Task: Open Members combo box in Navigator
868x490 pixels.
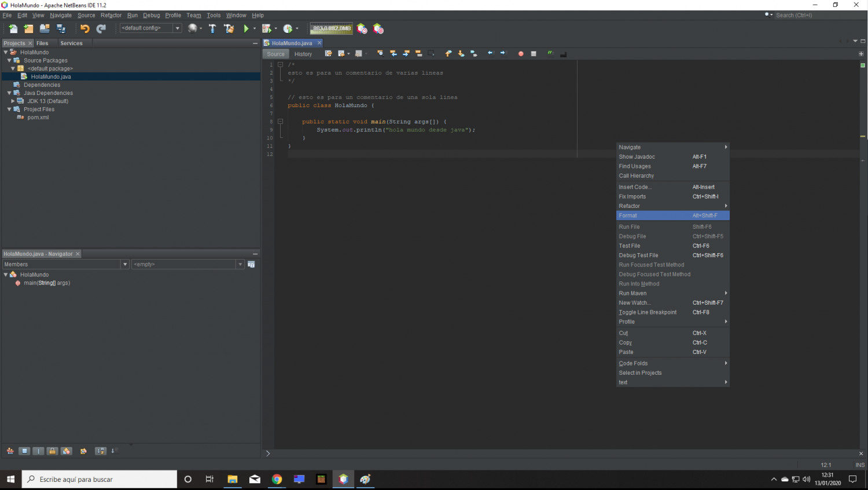Action: click(66, 264)
